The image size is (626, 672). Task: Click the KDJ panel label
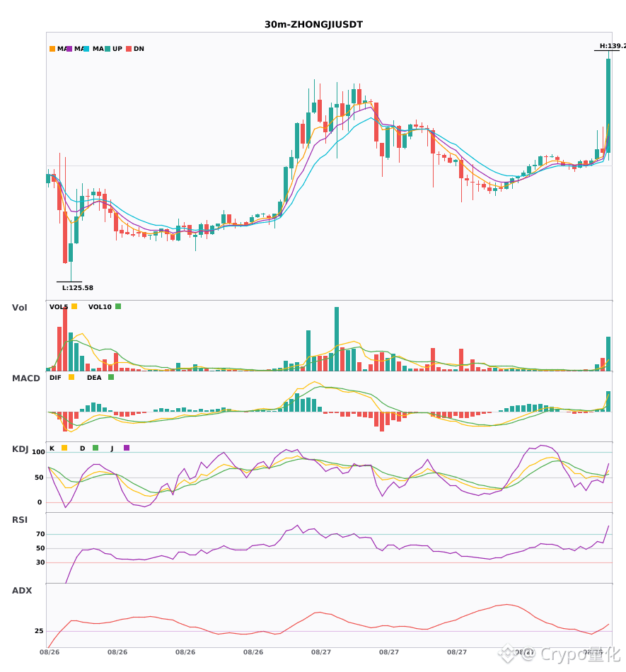coord(20,449)
